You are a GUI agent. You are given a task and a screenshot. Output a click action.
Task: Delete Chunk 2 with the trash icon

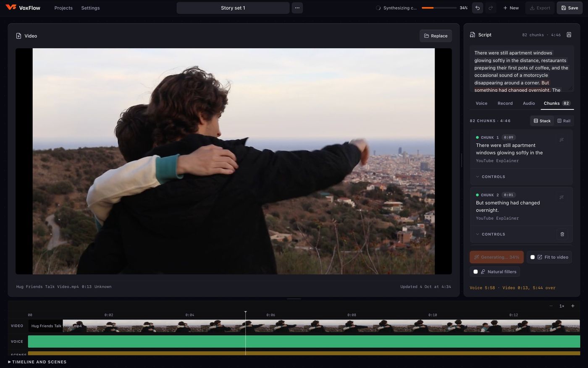click(x=562, y=234)
